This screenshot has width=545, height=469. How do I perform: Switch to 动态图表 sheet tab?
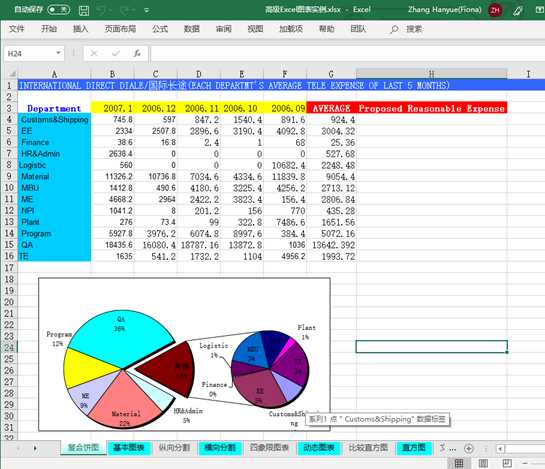pyautogui.click(x=319, y=447)
